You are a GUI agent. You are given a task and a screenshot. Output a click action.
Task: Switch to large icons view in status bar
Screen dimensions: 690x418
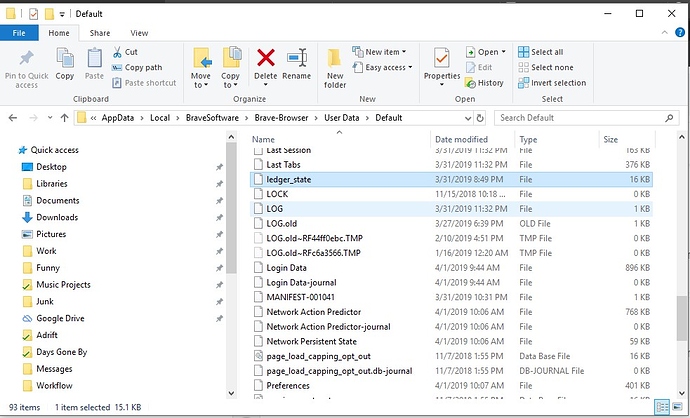[x=677, y=407]
